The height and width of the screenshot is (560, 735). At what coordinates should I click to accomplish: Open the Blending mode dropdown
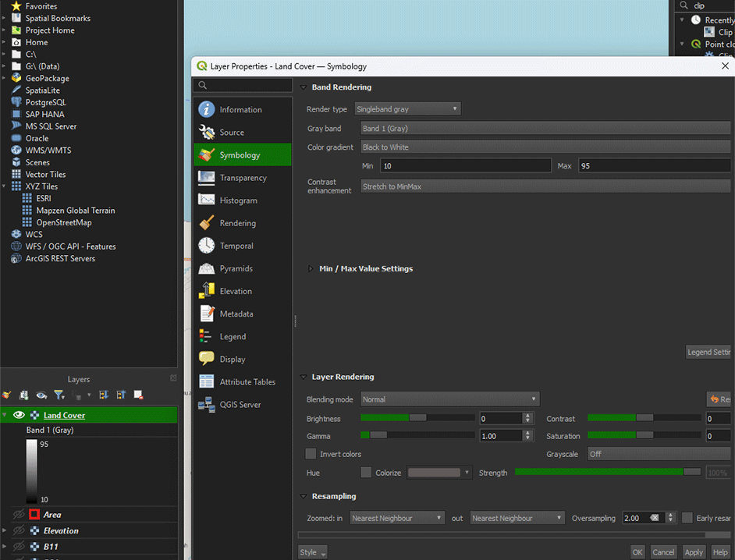(x=449, y=399)
